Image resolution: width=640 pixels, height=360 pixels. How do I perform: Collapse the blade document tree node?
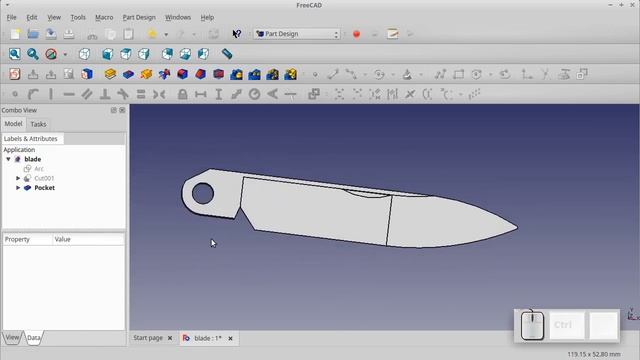coord(8,159)
